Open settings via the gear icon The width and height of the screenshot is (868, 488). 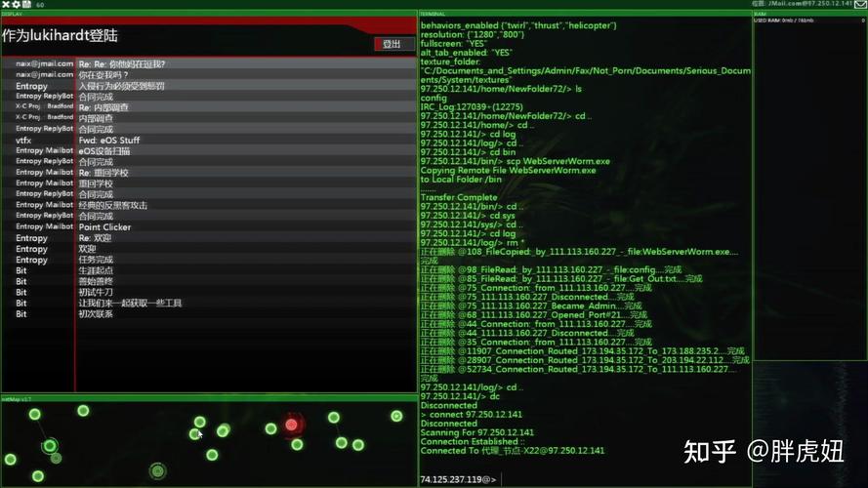pyautogui.click(x=16, y=5)
